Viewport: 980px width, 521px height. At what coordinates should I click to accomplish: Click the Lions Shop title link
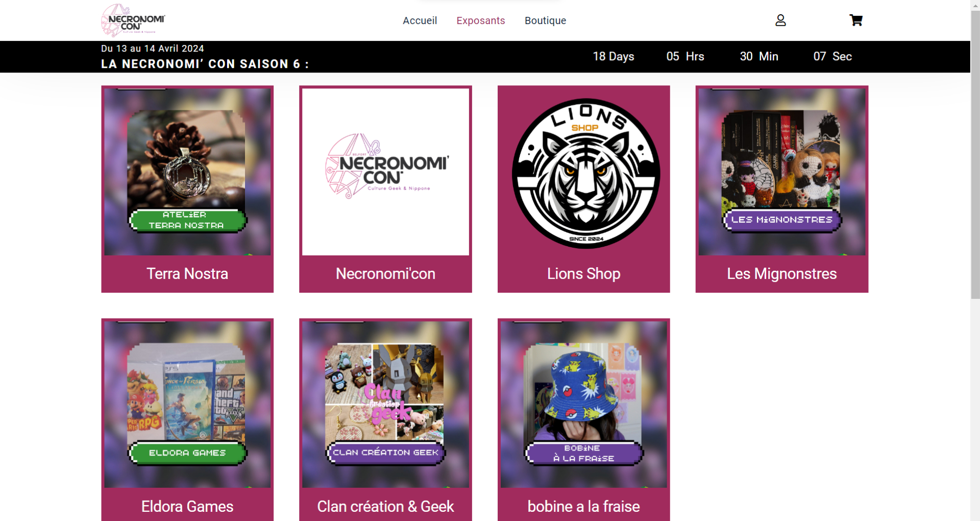coord(584,274)
